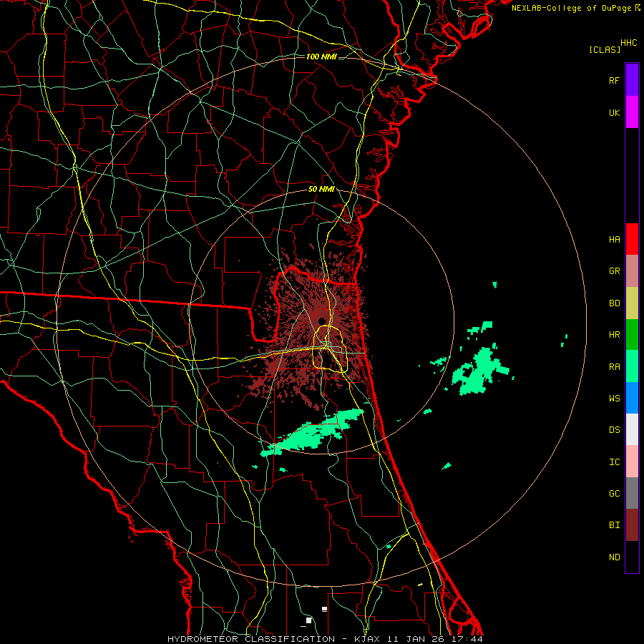644x644 pixels.
Task: Click the black radar site dot at center
Action: click(x=321, y=321)
